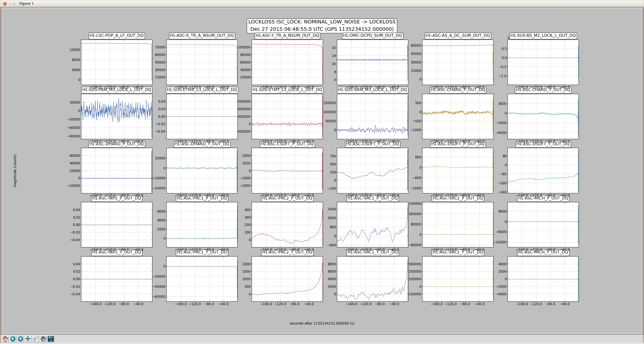Click the H1:ASC-PRC2_P_OUT_DQ subplot
This screenshot has height=344, width=644.
click(287, 224)
